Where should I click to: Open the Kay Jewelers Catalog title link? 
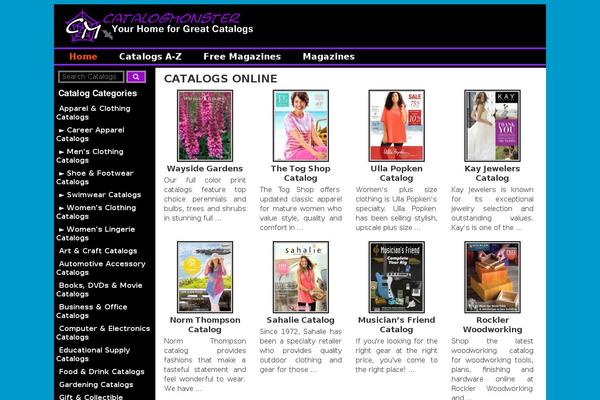click(x=492, y=173)
